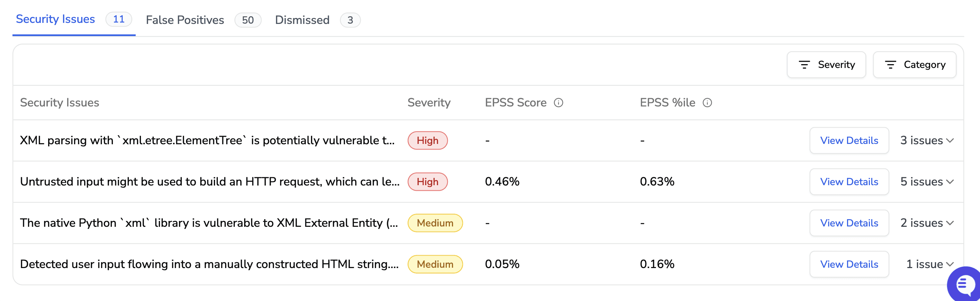980x301 pixels.
Task: View Details for XML etree parsing issue
Action: pyautogui.click(x=849, y=140)
